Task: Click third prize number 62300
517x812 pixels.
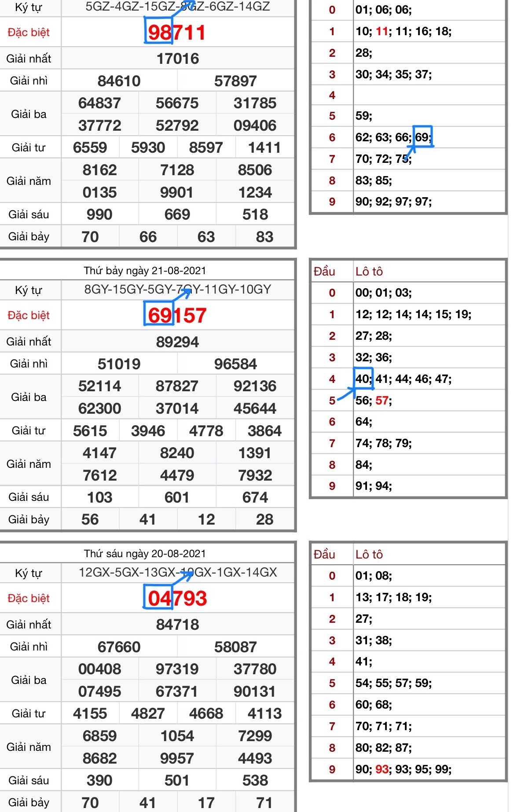Action: click(100, 408)
